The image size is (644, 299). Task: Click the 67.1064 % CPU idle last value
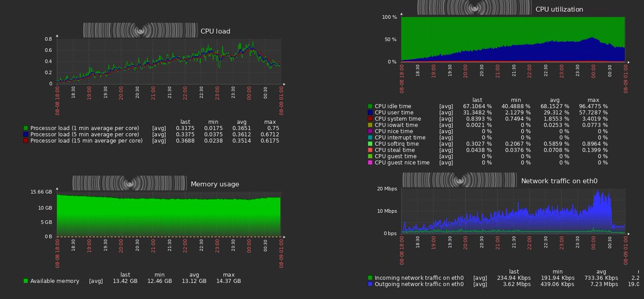pos(492,106)
